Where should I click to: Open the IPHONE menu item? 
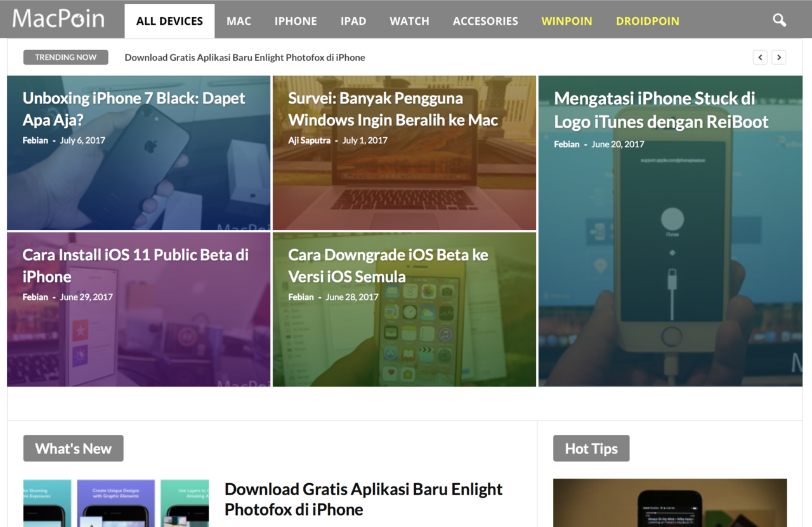(x=296, y=21)
